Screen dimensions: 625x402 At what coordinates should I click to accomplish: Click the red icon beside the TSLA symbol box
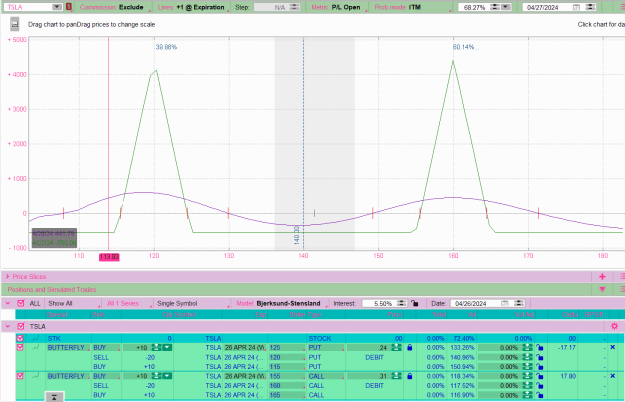click(69, 7)
